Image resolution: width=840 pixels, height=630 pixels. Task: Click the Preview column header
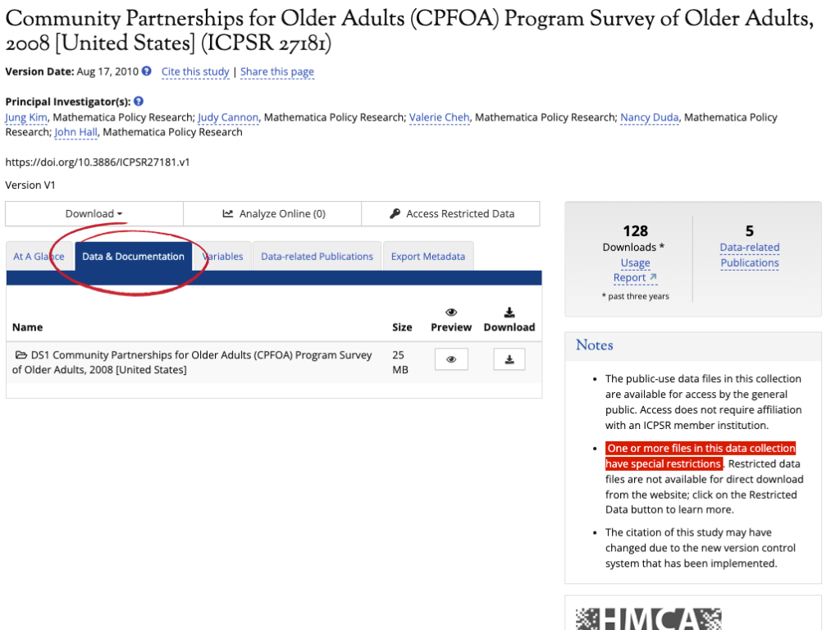click(451, 321)
